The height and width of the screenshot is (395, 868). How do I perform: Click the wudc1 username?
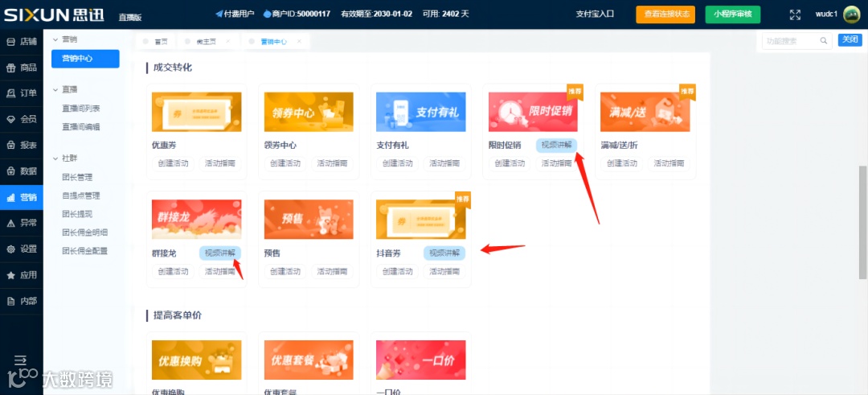coord(826,14)
